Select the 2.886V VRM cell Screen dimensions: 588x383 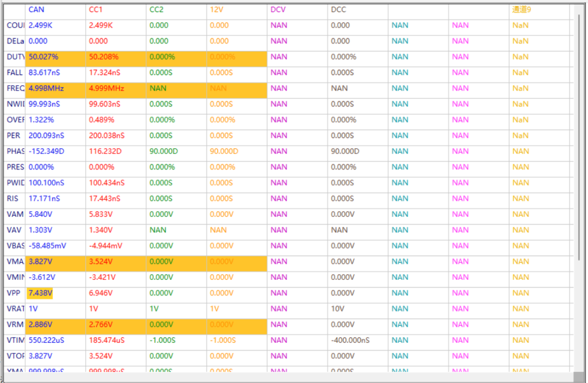40,324
